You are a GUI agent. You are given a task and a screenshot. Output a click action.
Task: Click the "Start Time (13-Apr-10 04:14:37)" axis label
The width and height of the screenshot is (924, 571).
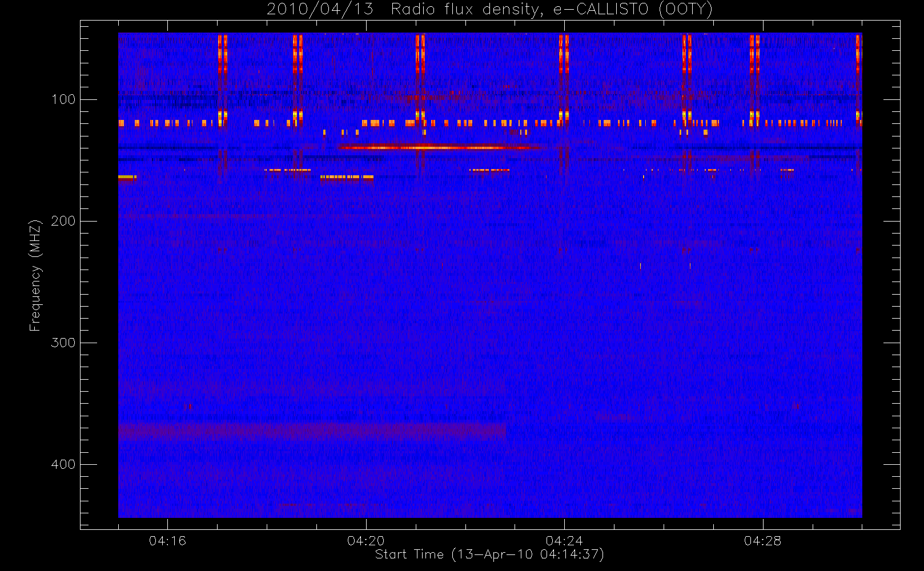[x=489, y=554]
